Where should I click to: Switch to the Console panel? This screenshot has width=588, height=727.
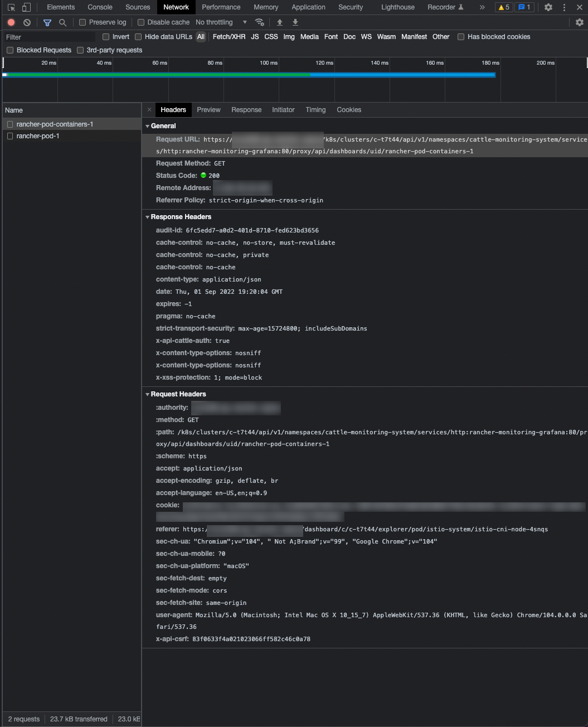[x=99, y=7]
